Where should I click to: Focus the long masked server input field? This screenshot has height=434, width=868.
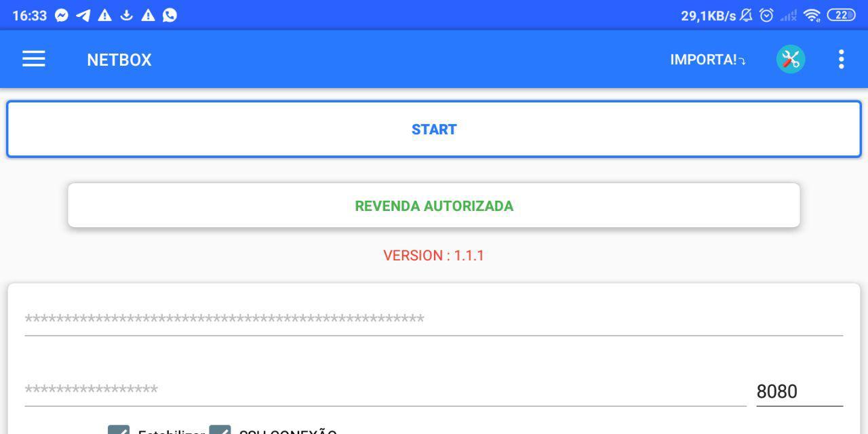434,319
